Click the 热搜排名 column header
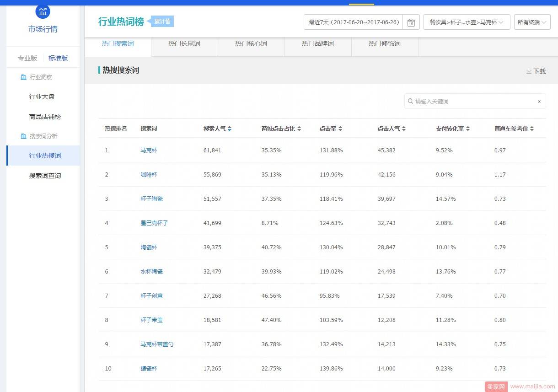 pyautogui.click(x=116, y=129)
